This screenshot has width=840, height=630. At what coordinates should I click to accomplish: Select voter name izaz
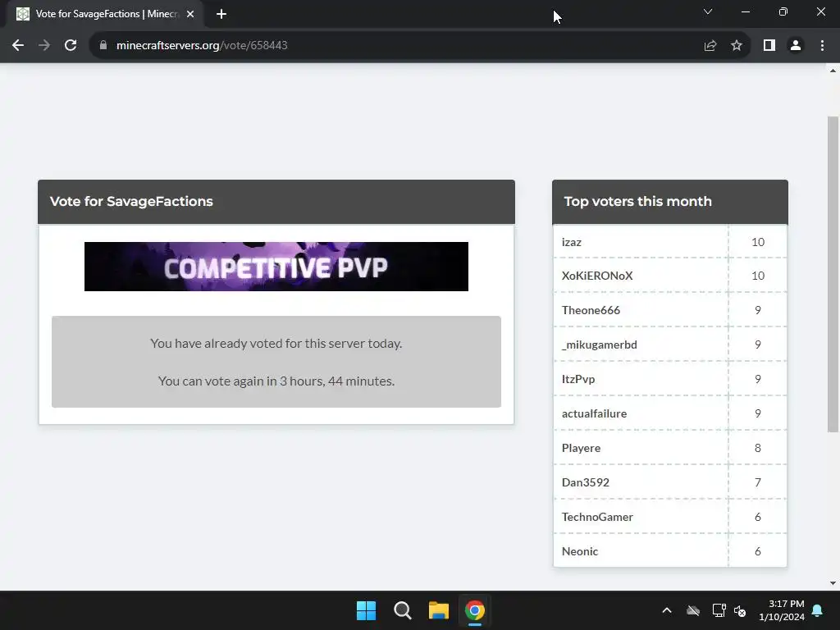click(572, 242)
